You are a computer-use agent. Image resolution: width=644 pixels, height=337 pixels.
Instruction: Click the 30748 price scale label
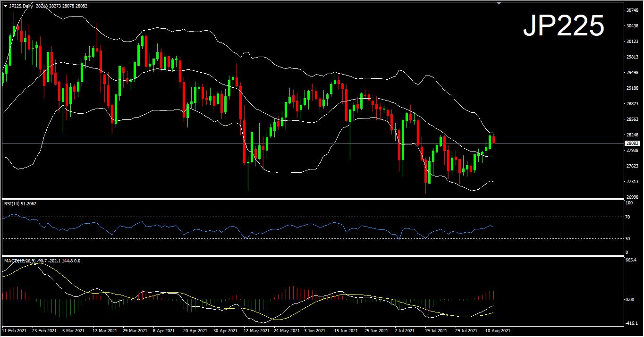632,10
